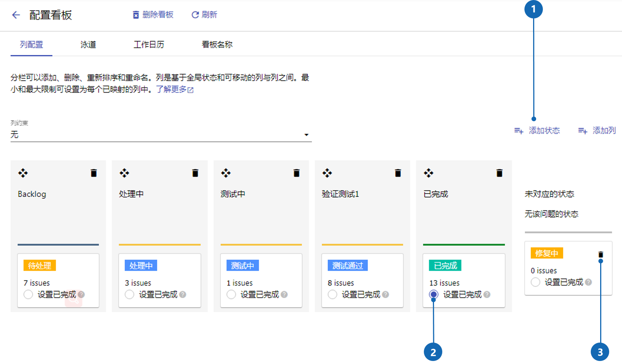Grab the move handle of 测试中 column
This screenshot has height=364, width=622.
pos(226,173)
